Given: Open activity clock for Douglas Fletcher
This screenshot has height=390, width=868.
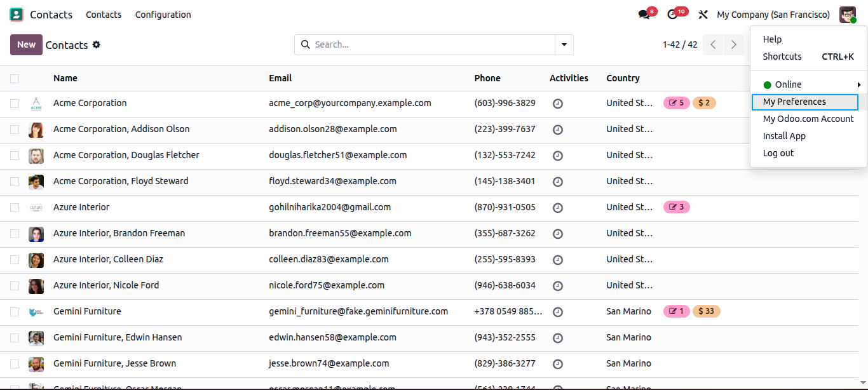Looking at the screenshot, I should [x=558, y=156].
